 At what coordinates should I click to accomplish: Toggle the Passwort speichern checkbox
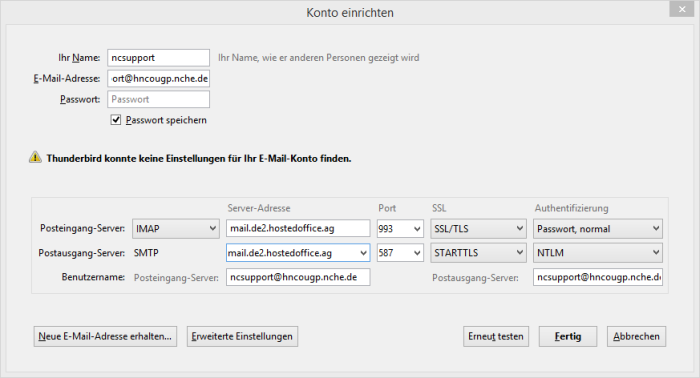(x=116, y=120)
